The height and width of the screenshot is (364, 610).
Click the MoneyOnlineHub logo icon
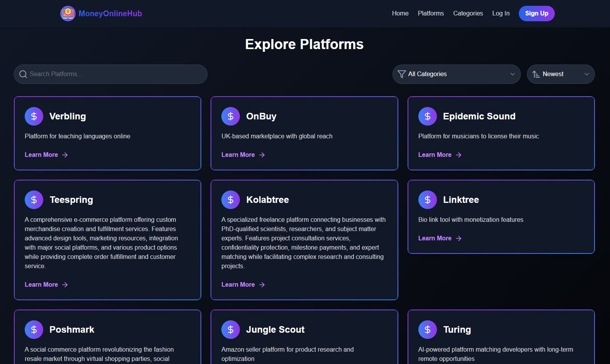tap(68, 14)
